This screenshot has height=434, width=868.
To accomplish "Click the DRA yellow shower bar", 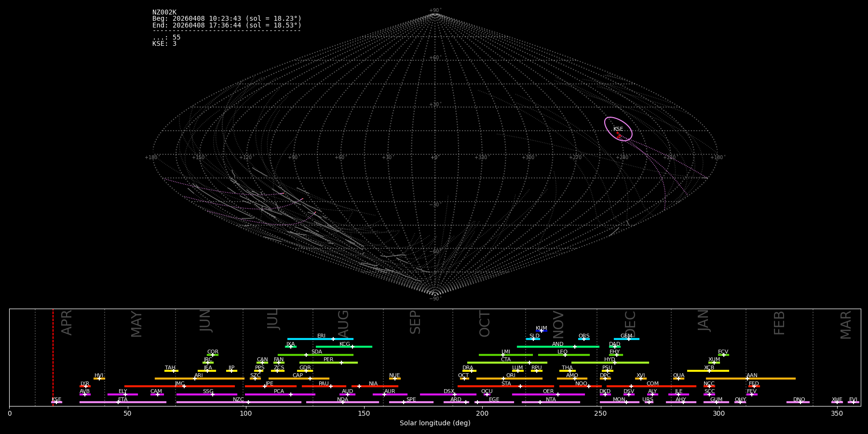I will 469,371.
